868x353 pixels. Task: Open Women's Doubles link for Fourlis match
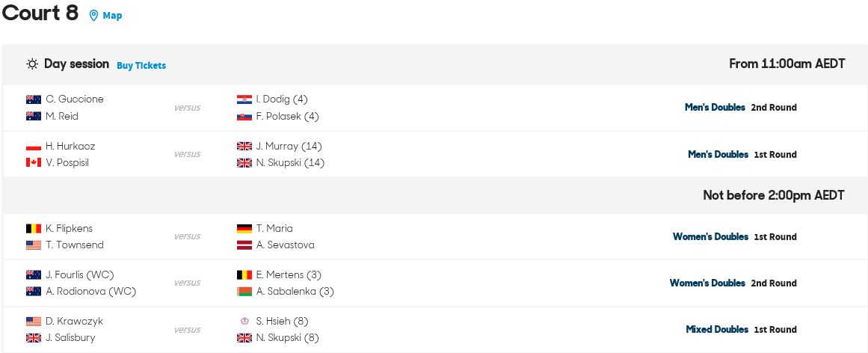[x=707, y=283]
